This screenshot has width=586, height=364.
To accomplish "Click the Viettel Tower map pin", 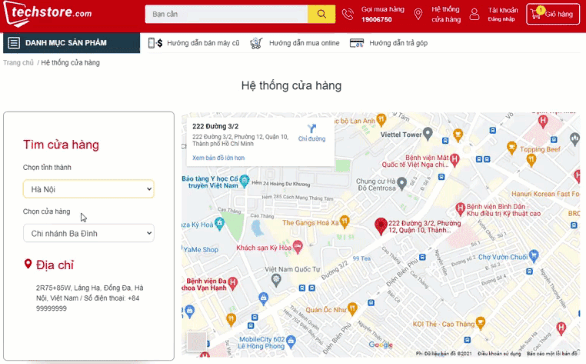I will (x=428, y=133).
